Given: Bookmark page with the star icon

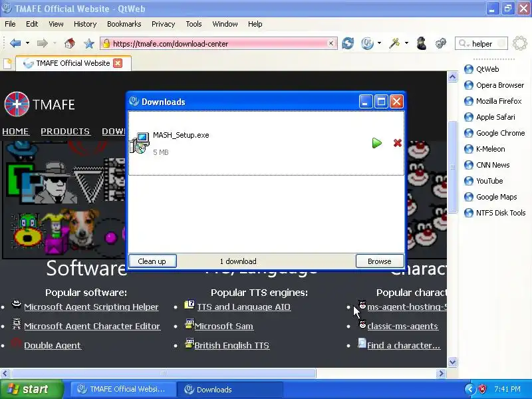Looking at the screenshot, I should point(89,43).
